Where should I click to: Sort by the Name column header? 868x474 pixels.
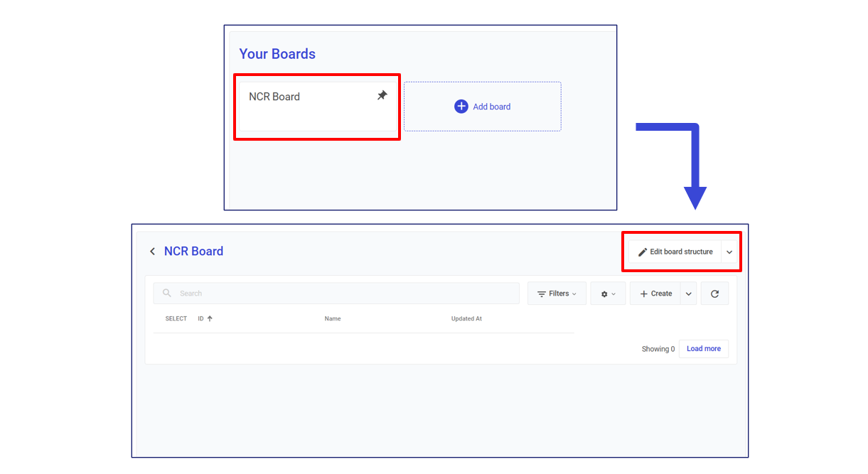pyautogui.click(x=333, y=319)
